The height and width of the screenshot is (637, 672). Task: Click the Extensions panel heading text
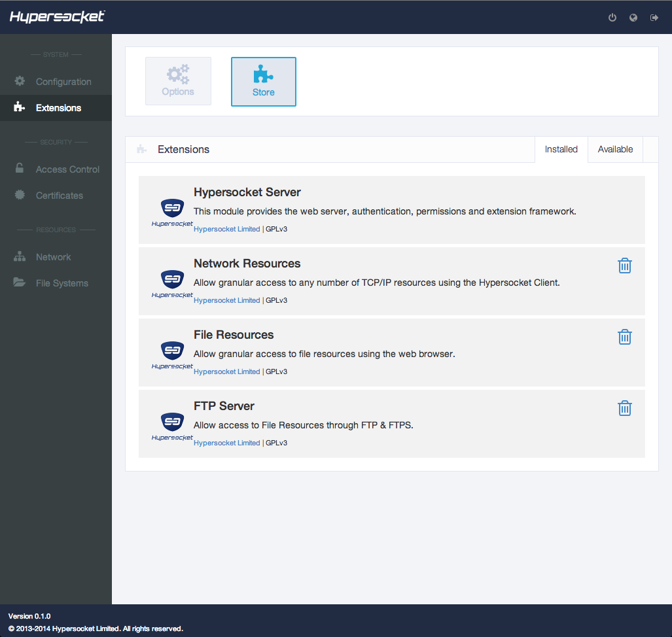pyautogui.click(x=183, y=149)
